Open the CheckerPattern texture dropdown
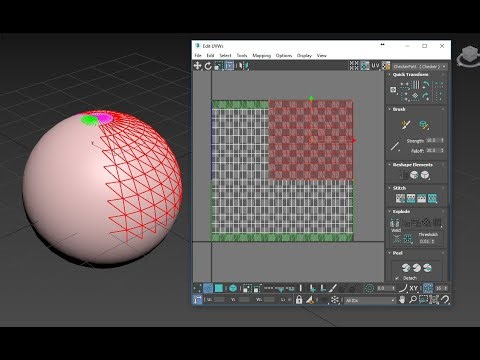 pos(419,66)
